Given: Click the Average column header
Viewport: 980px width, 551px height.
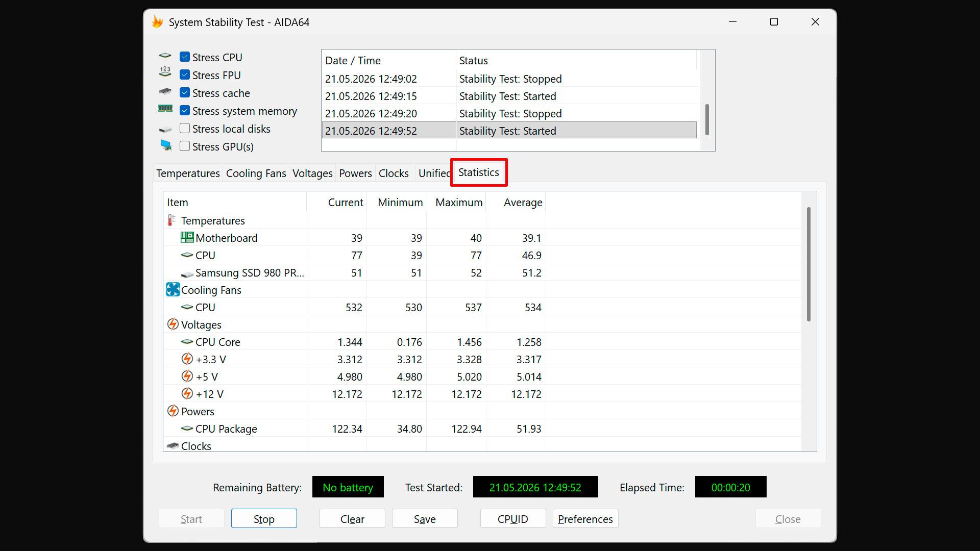Looking at the screenshot, I should [x=516, y=202].
